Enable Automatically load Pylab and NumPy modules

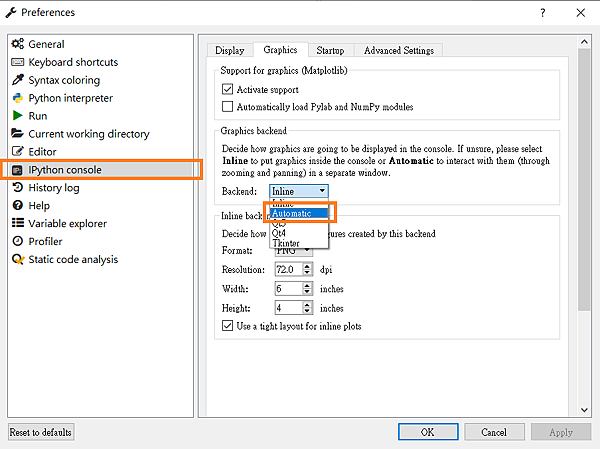[227, 106]
